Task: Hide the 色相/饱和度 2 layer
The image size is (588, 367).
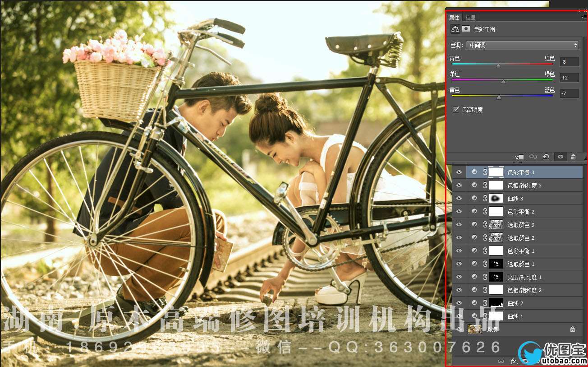Action: (459, 290)
